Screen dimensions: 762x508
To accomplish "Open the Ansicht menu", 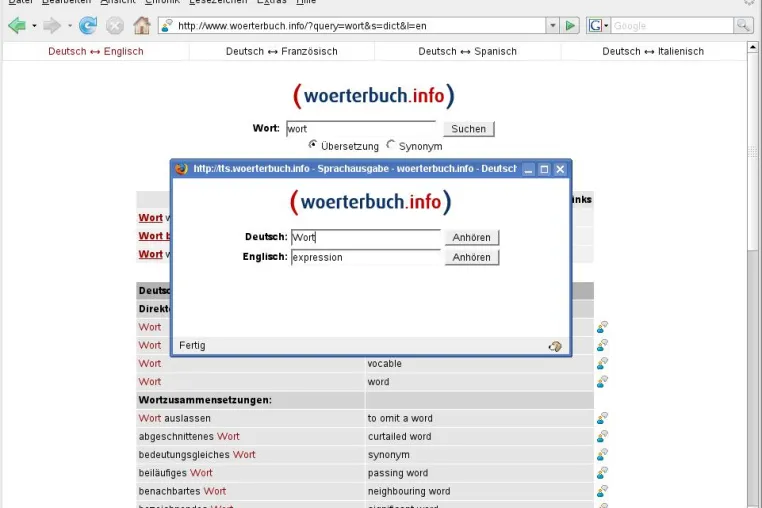I will [118, 2].
